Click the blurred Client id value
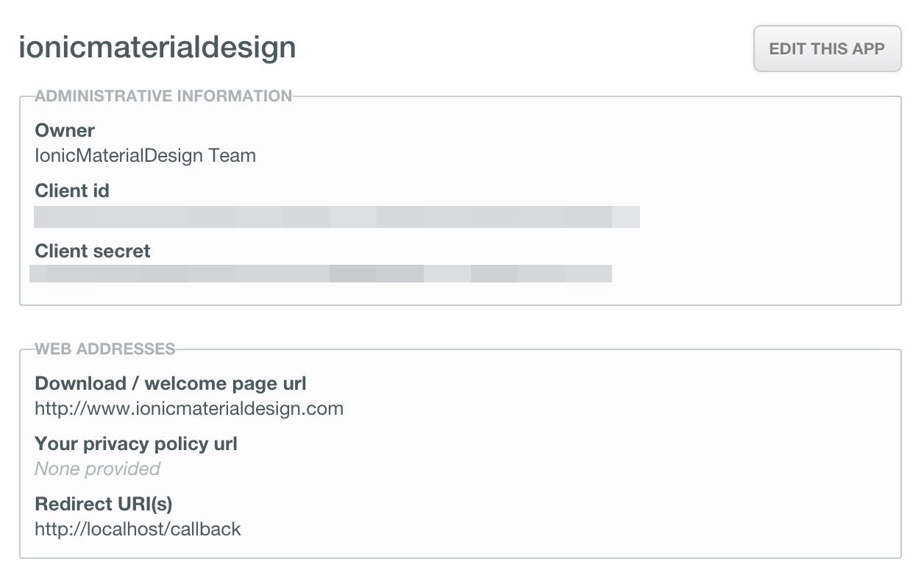The height and width of the screenshot is (581, 924). pos(336,217)
